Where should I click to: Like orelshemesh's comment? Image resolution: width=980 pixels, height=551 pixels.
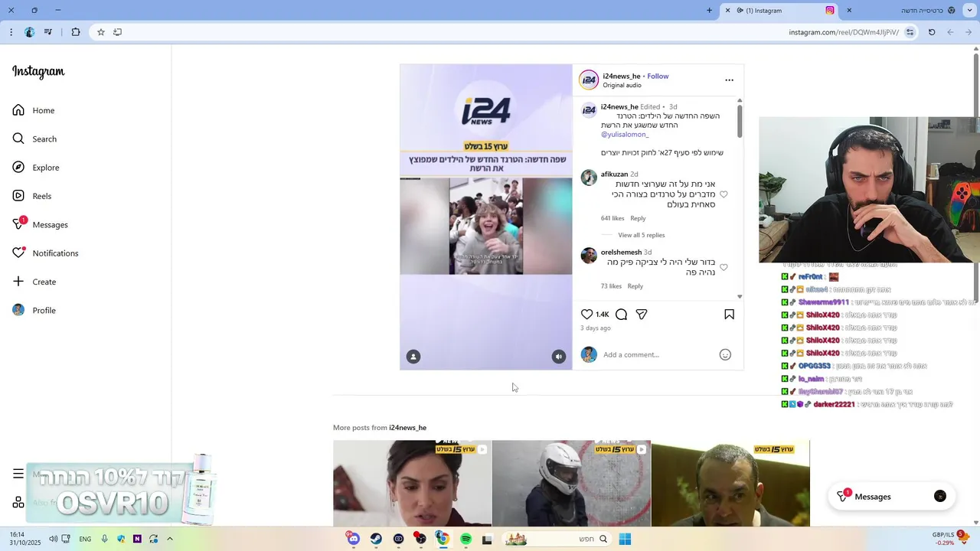click(x=724, y=267)
